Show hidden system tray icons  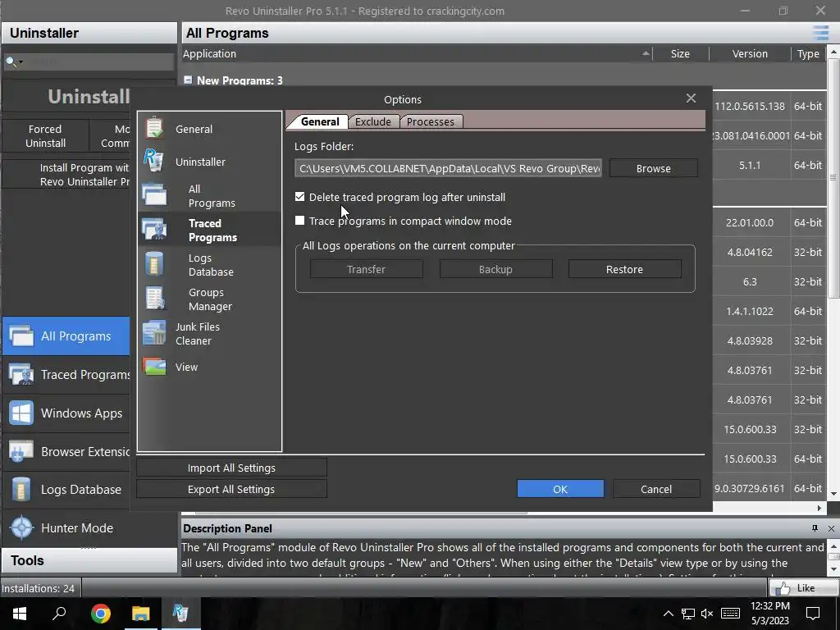coord(669,614)
